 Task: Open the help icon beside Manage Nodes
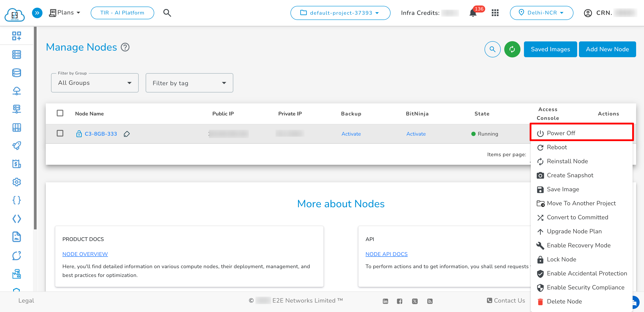coord(125,47)
